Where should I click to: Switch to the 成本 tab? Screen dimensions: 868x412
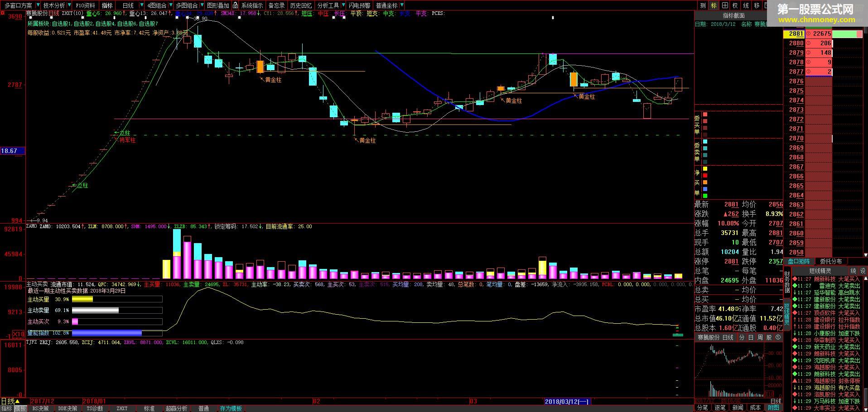[x=755, y=407]
